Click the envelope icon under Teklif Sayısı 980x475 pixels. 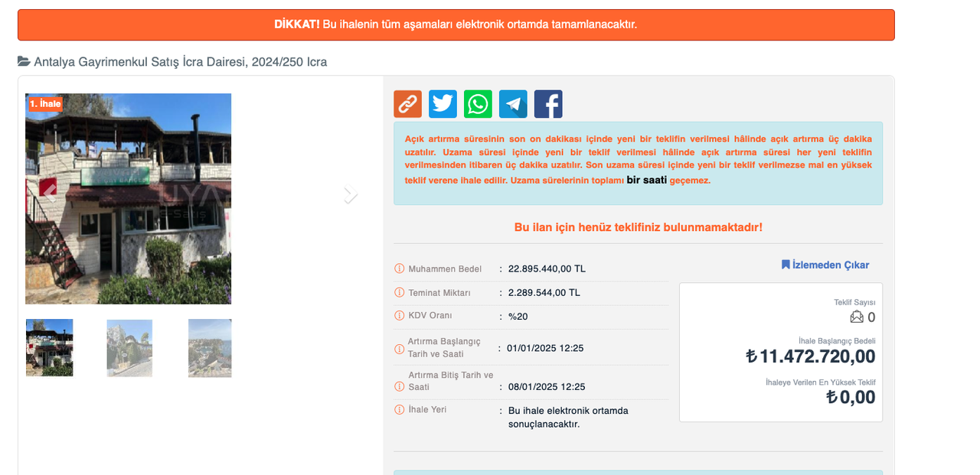(857, 317)
